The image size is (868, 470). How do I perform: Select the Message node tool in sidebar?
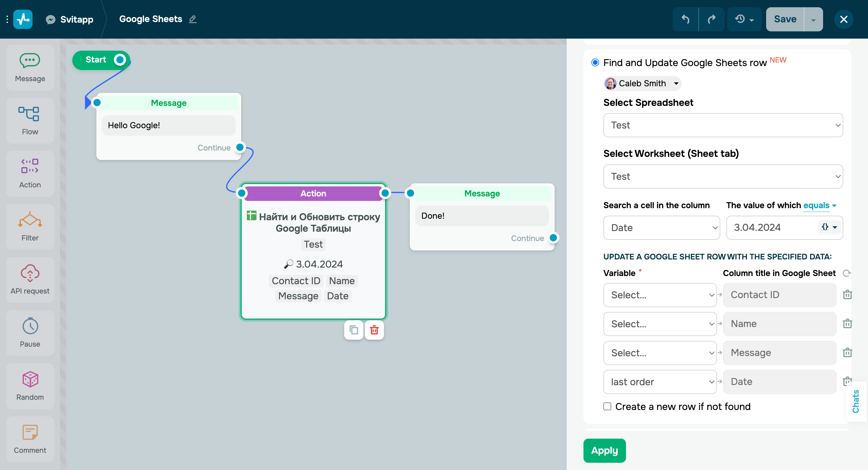[x=30, y=67]
